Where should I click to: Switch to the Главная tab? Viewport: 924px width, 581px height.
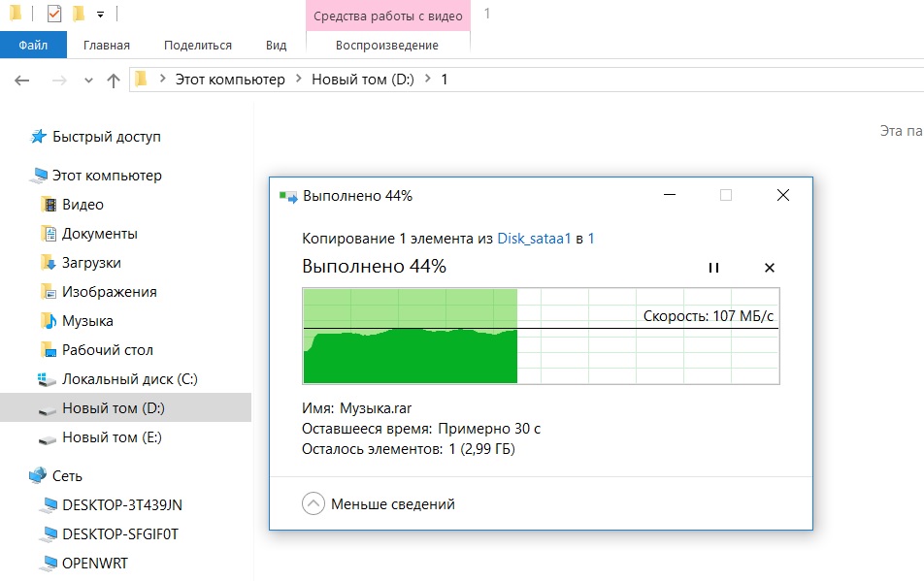point(107,46)
